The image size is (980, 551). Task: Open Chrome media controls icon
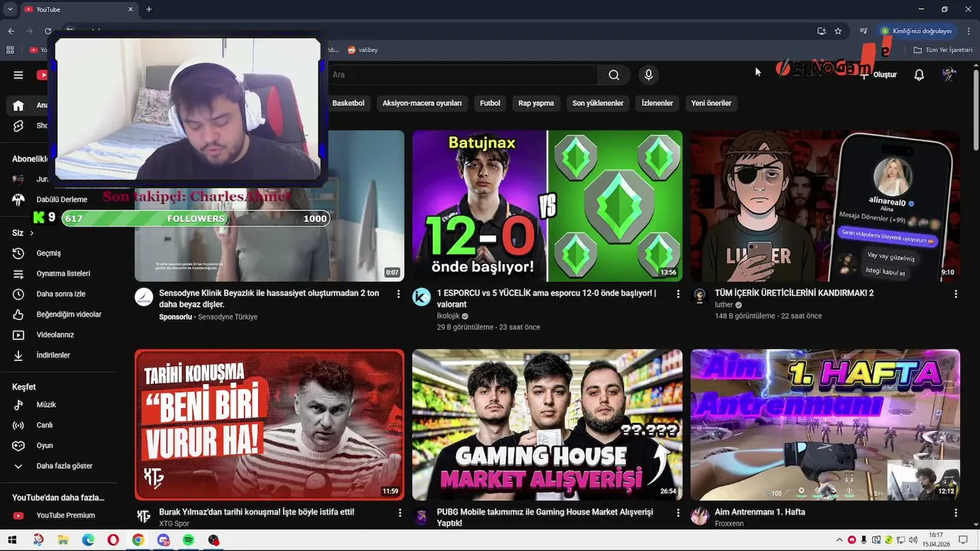[864, 31]
